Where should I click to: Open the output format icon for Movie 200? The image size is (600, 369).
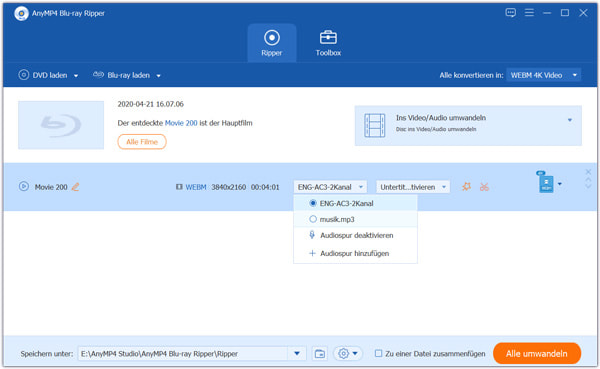pos(546,182)
